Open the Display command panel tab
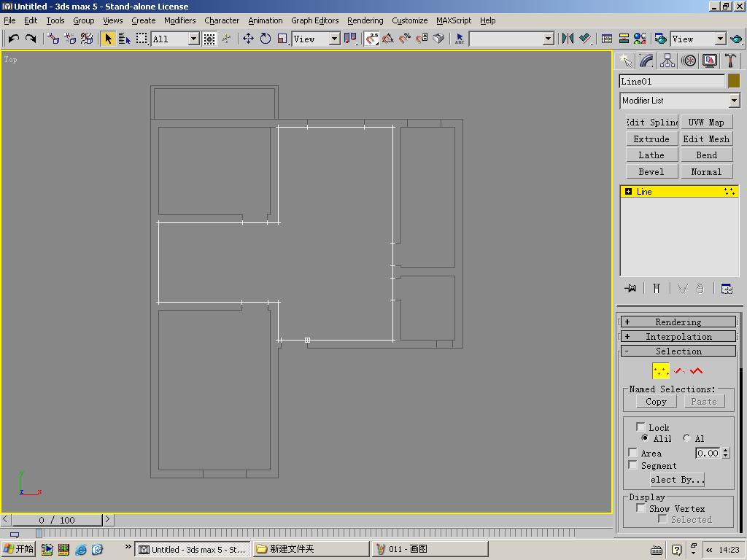The width and height of the screenshot is (747, 560). click(x=710, y=61)
